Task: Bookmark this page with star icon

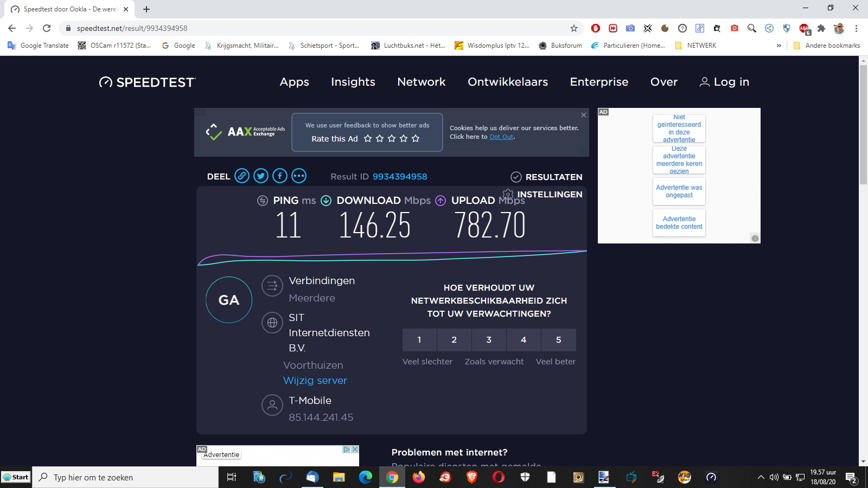Action: (574, 28)
